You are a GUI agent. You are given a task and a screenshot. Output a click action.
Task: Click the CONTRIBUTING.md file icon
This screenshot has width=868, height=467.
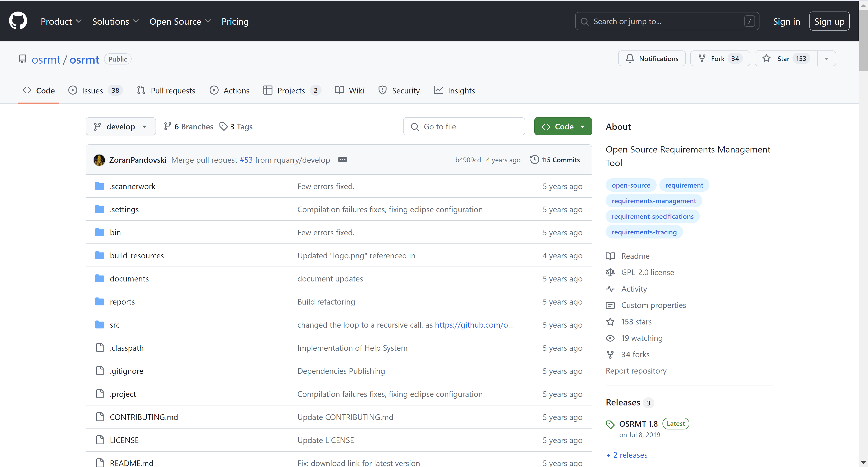[100, 417]
